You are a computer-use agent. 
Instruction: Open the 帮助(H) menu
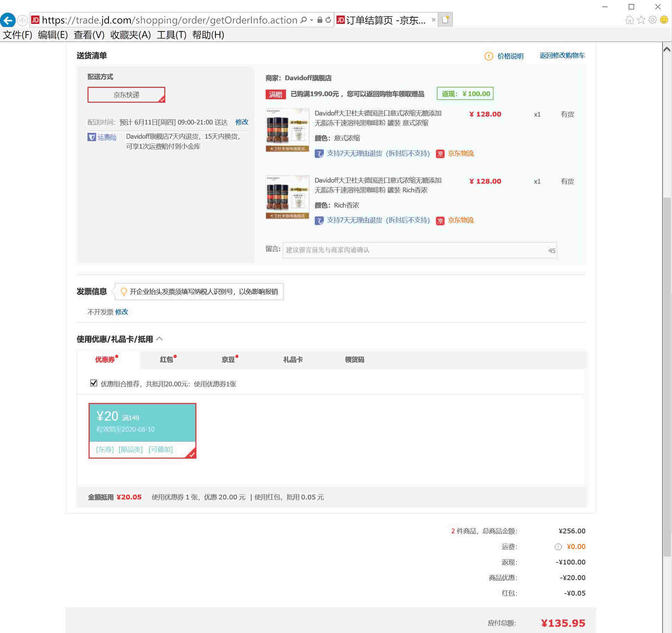208,35
